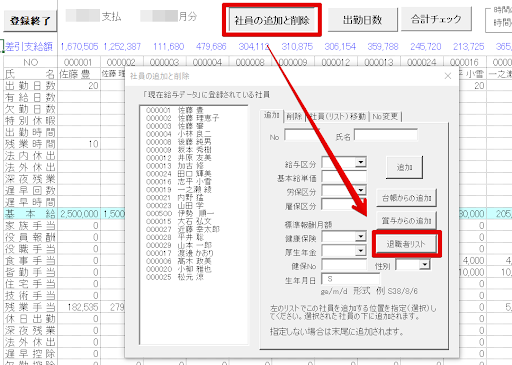
Task: Click the 登録終了 button
Action: pyautogui.click(x=30, y=21)
